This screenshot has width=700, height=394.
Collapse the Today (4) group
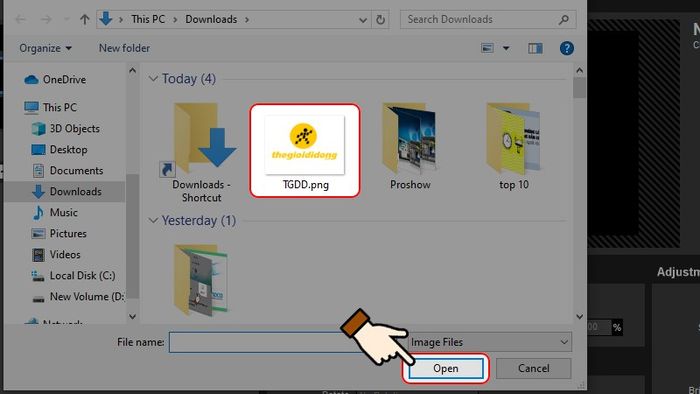153,79
